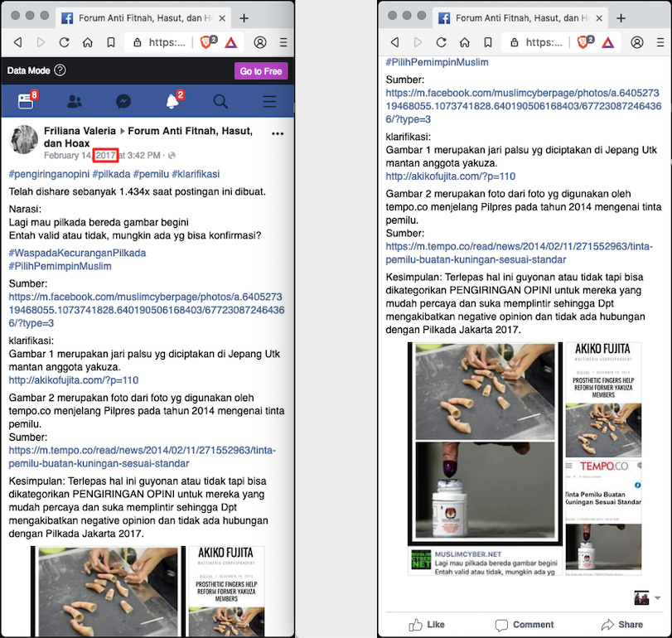Open akikofujita.com link in right window
The width and height of the screenshot is (672, 638).
[x=451, y=176]
